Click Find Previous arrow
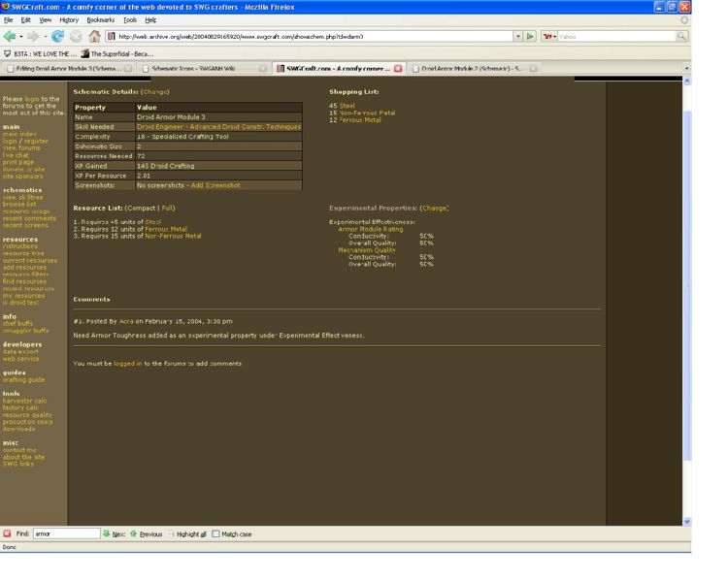Screen dimensions: 728x582 [146, 533]
